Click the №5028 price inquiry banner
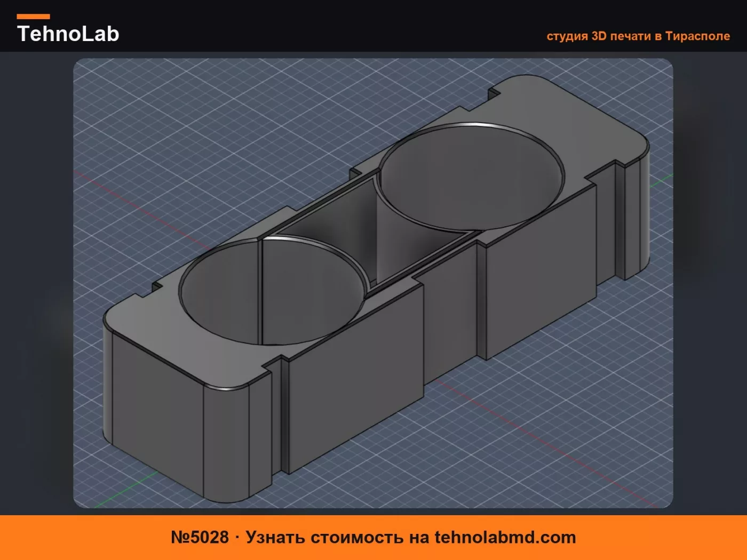The height and width of the screenshot is (560, 747). [x=373, y=538]
